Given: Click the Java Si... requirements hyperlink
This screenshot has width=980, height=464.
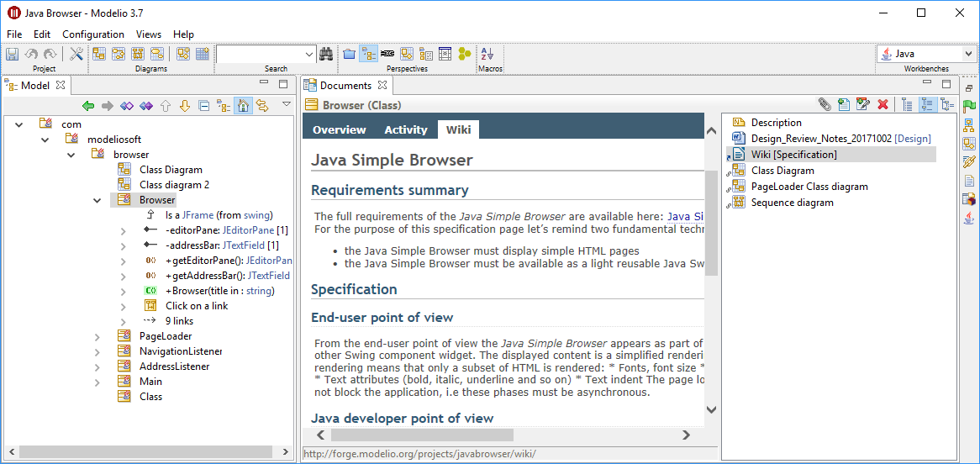Looking at the screenshot, I should tap(685, 217).
